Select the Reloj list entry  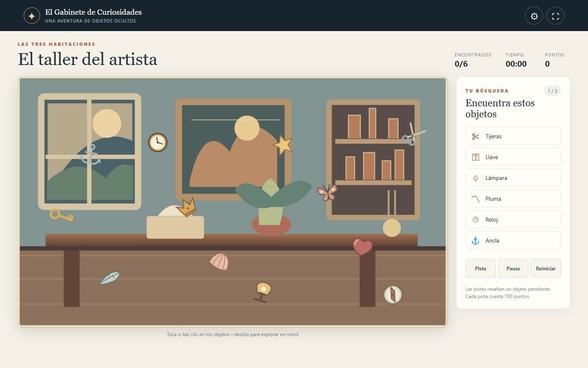click(x=513, y=219)
